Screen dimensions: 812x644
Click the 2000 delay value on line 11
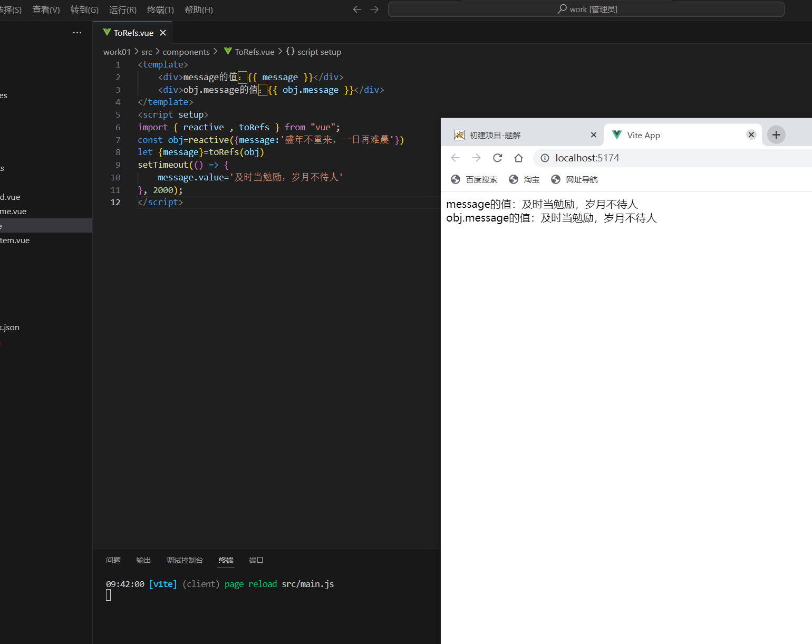tap(163, 190)
